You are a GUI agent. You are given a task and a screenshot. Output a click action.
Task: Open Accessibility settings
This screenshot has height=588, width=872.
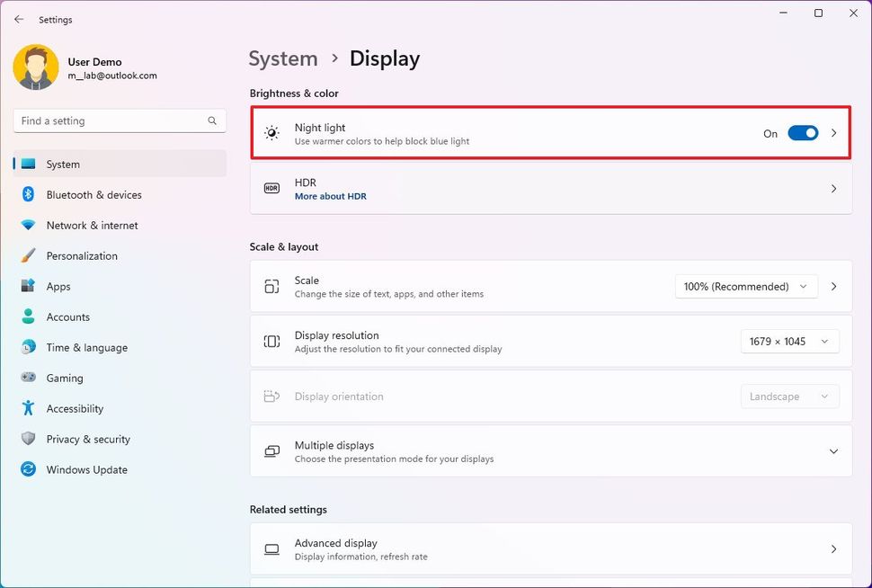(76, 408)
